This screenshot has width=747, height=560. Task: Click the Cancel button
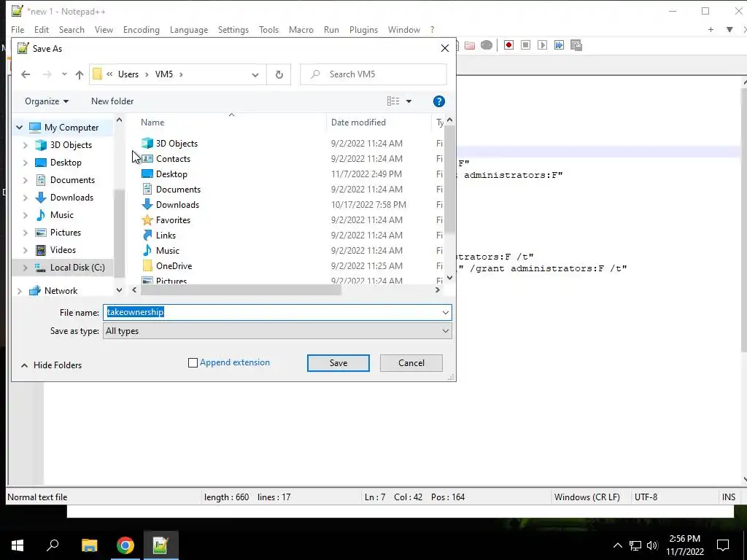pyautogui.click(x=411, y=363)
